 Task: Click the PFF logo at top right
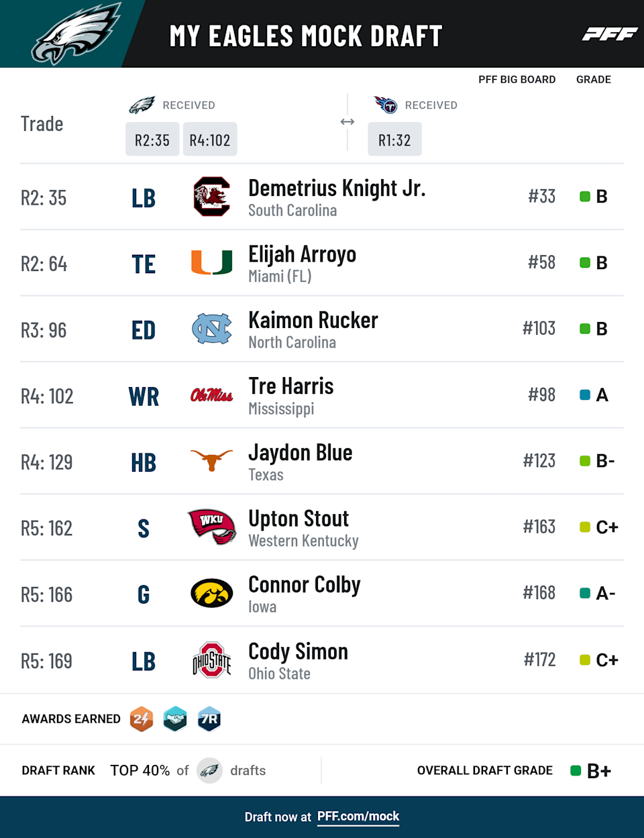pos(609,34)
